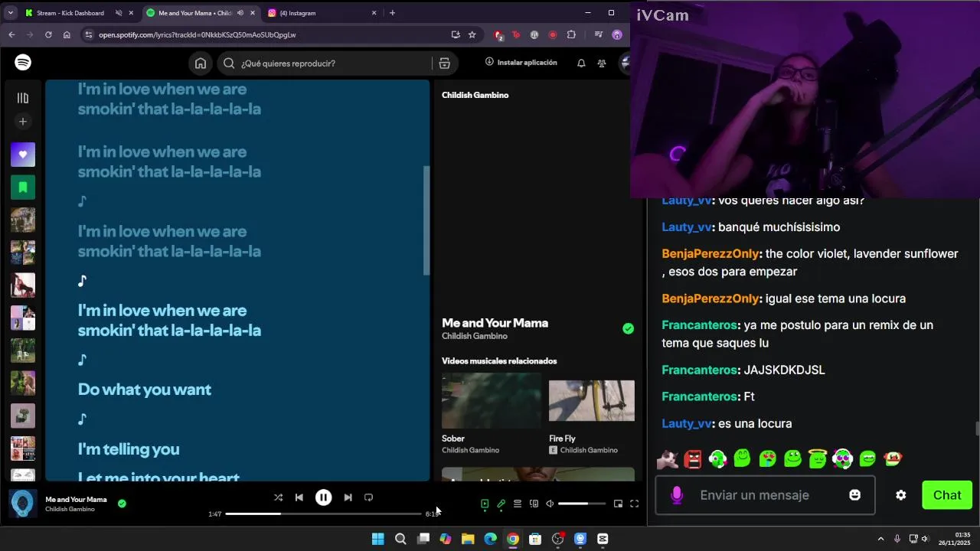Select the Me and Your Mama Spotify tab
The height and width of the screenshot is (551, 980).
[x=195, y=13]
